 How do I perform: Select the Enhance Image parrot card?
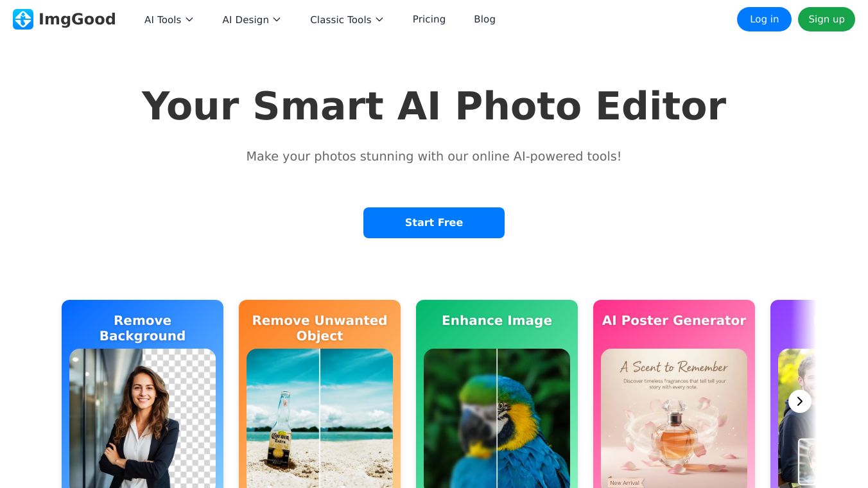tap(497, 394)
